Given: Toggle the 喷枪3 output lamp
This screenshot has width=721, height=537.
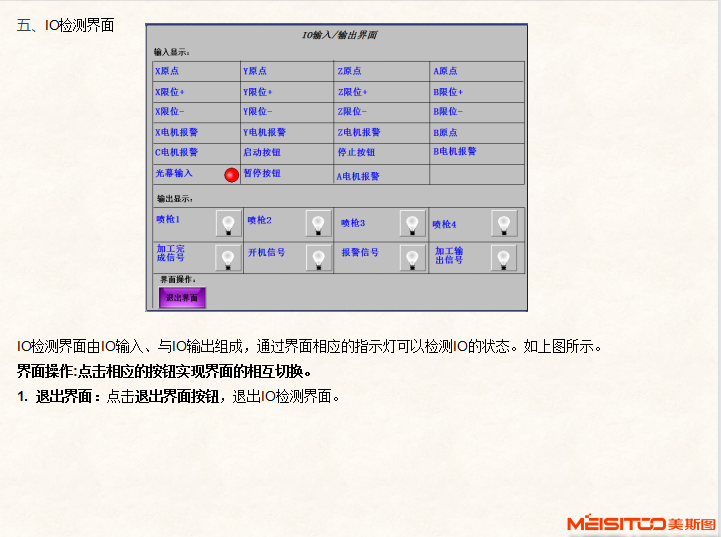Looking at the screenshot, I should pyautogui.click(x=411, y=223).
